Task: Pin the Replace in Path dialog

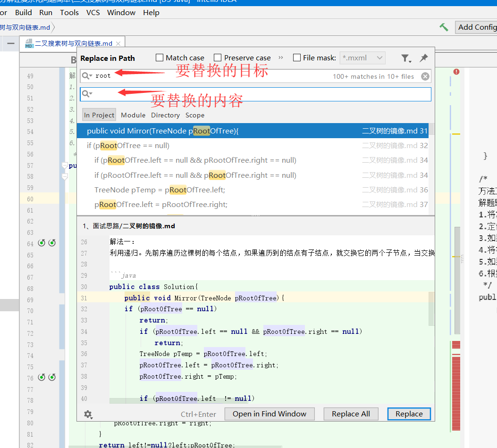Action: tap(423, 58)
